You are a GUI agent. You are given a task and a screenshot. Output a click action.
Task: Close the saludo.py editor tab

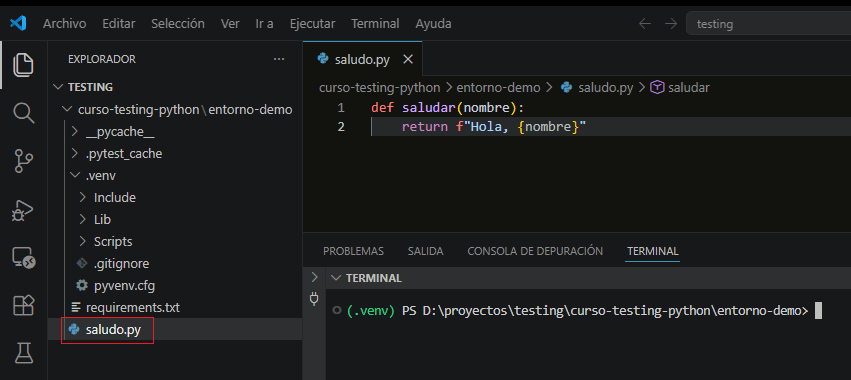(408, 59)
